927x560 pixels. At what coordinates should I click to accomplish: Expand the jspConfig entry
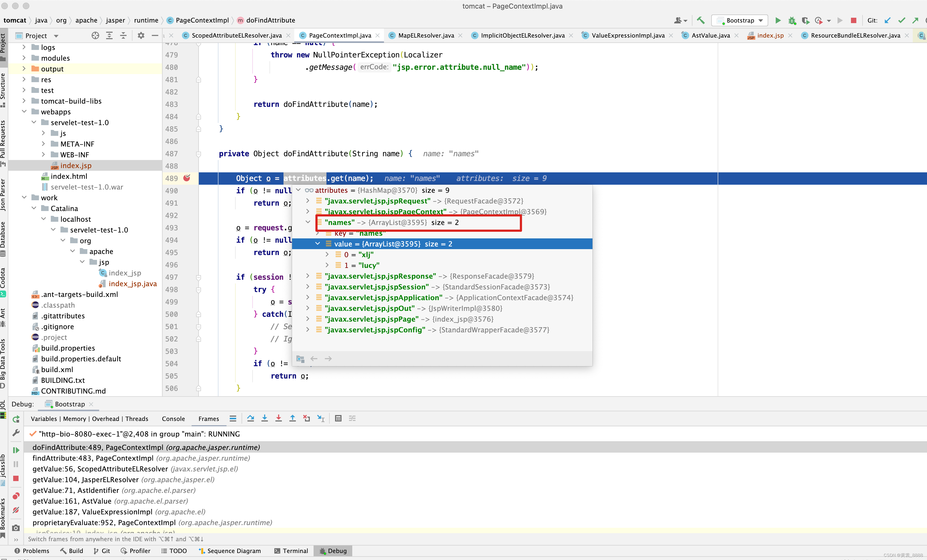(308, 330)
